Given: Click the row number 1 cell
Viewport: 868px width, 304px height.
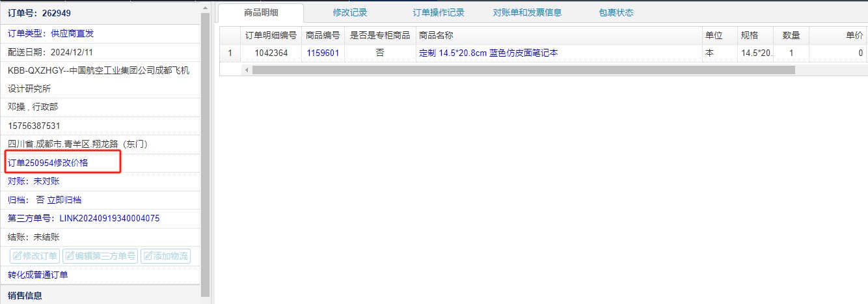Looking at the screenshot, I should [230, 53].
